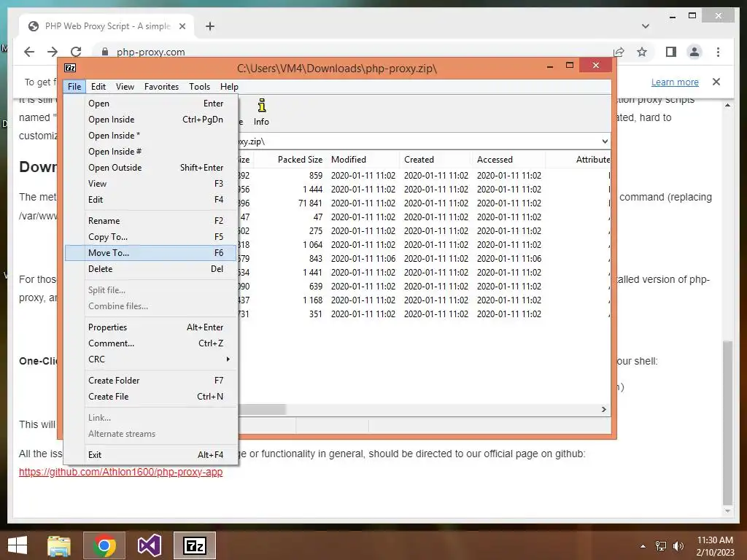The height and width of the screenshot is (560, 747).
Task: Open the github.com/Athlon1600/php-proxy-app link
Action: 120,472
